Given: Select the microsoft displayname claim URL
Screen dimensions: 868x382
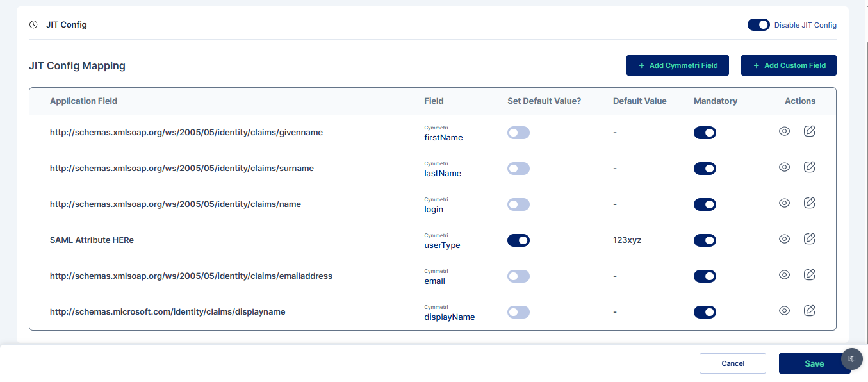Looking at the screenshot, I should pos(168,312).
